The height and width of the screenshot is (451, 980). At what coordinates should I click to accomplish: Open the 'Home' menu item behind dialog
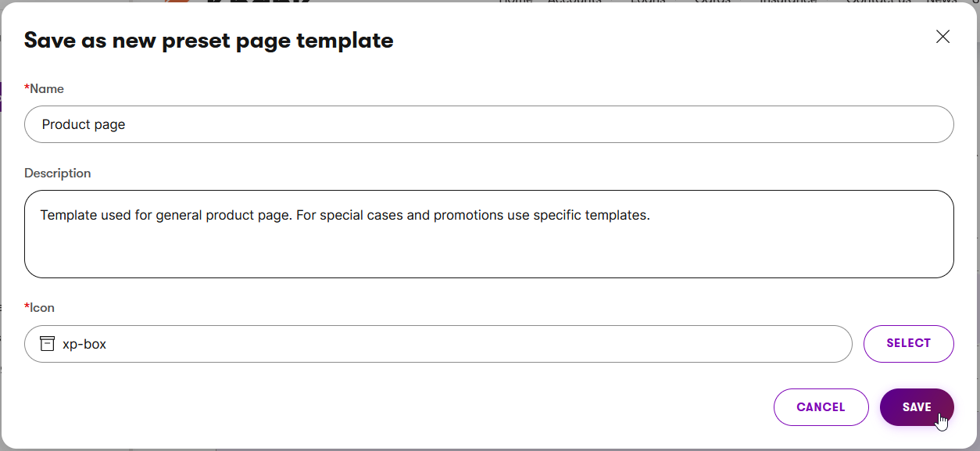click(515, 2)
